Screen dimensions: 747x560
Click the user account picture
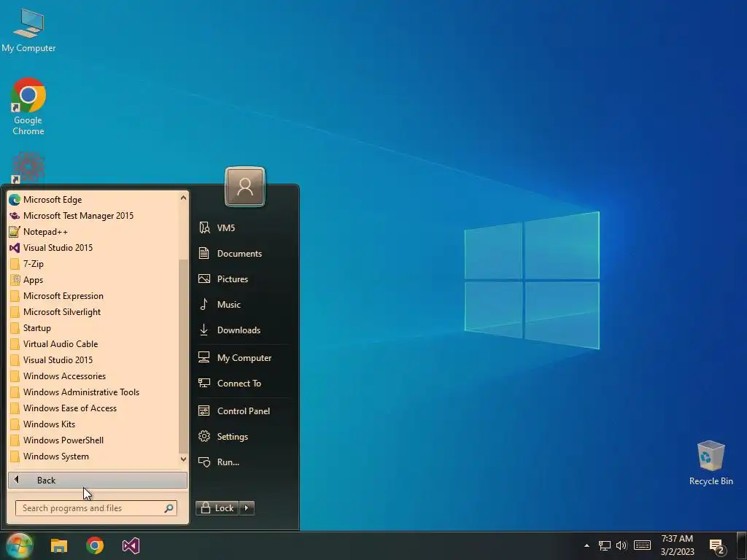245,187
